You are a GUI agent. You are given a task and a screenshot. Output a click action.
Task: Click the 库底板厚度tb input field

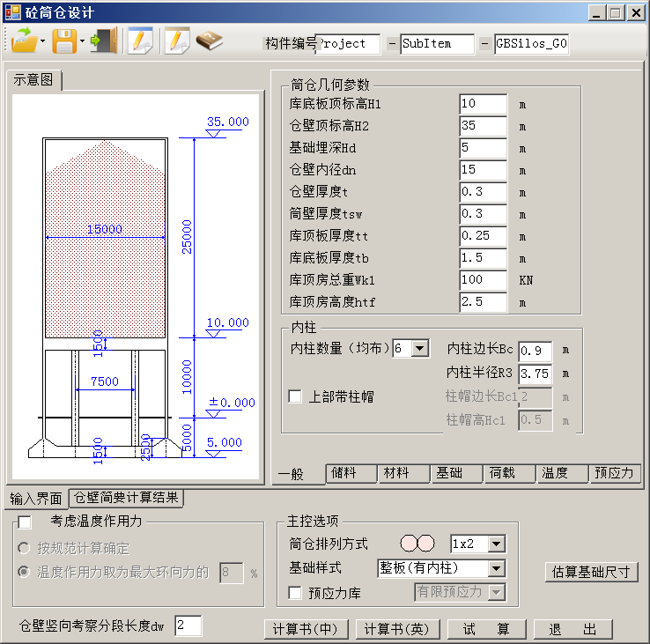pos(483,257)
